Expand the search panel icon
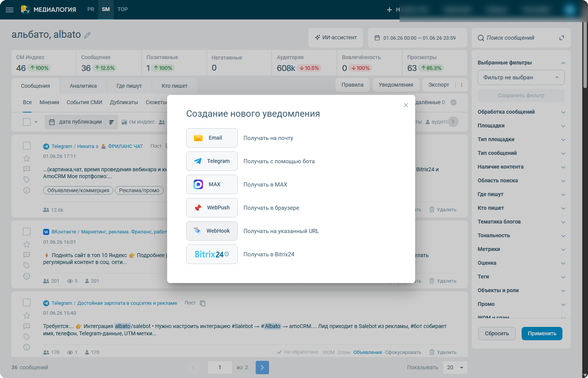 [x=562, y=38]
